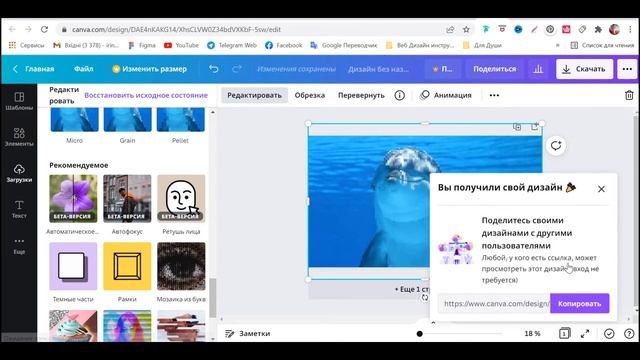Select Обрезка crop option

click(x=310, y=95)
